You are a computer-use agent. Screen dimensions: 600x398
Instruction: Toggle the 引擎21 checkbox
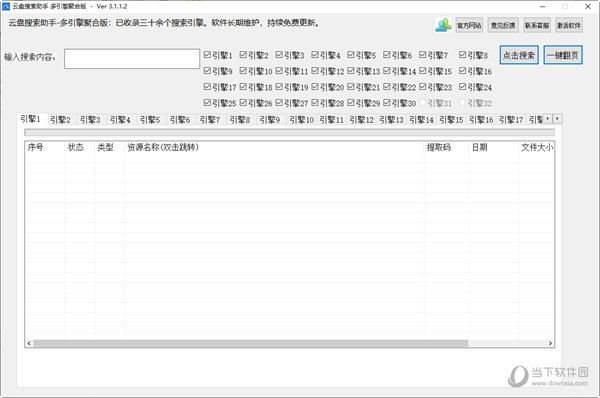(x=351, y=87)
